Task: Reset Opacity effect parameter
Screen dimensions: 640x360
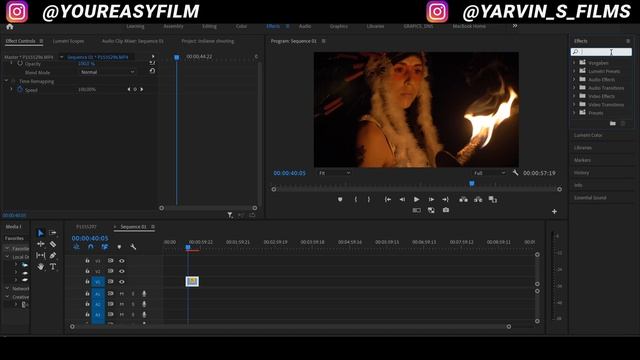Action: 152,63
